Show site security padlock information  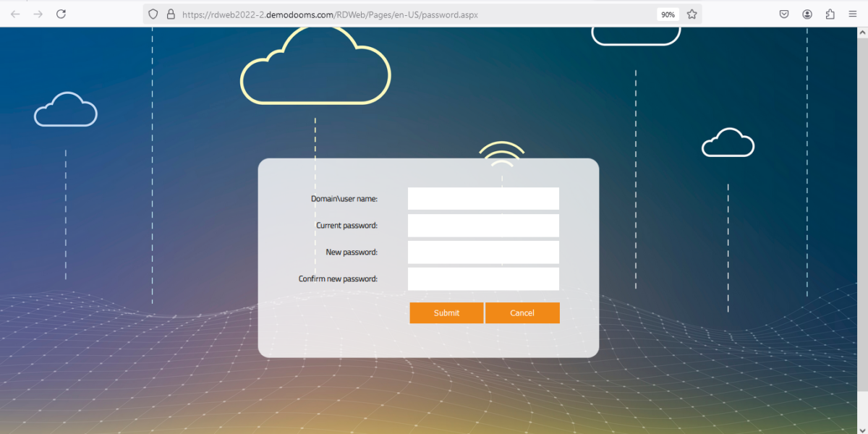tap(171, 14)
